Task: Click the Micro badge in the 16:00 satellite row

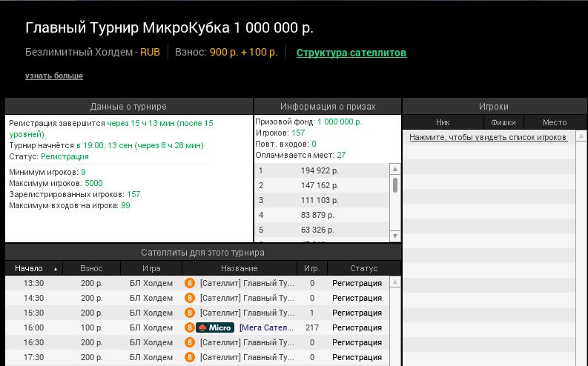Action: click(x=215, y=327)
